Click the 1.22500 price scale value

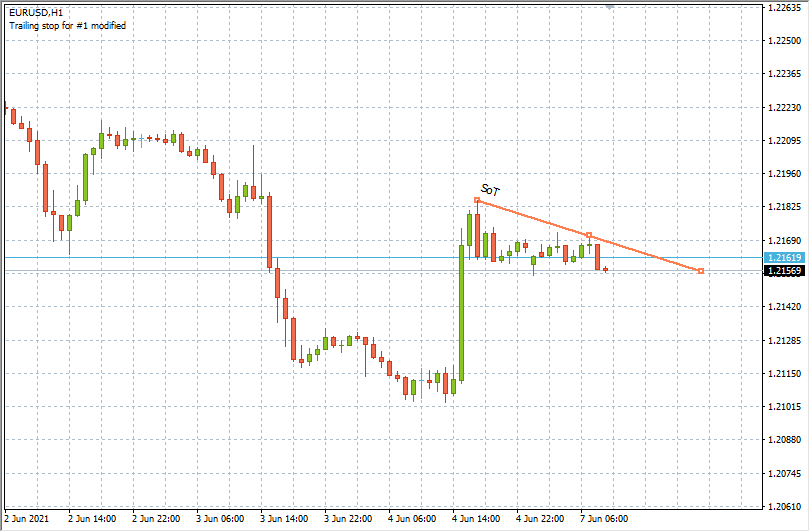pos(785,41)
